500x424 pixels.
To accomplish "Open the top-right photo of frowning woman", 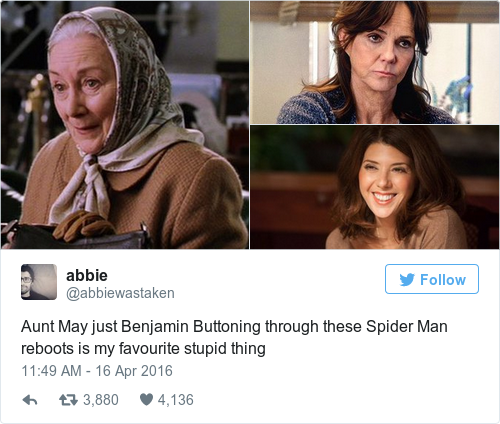I will (x=375, y=62).
